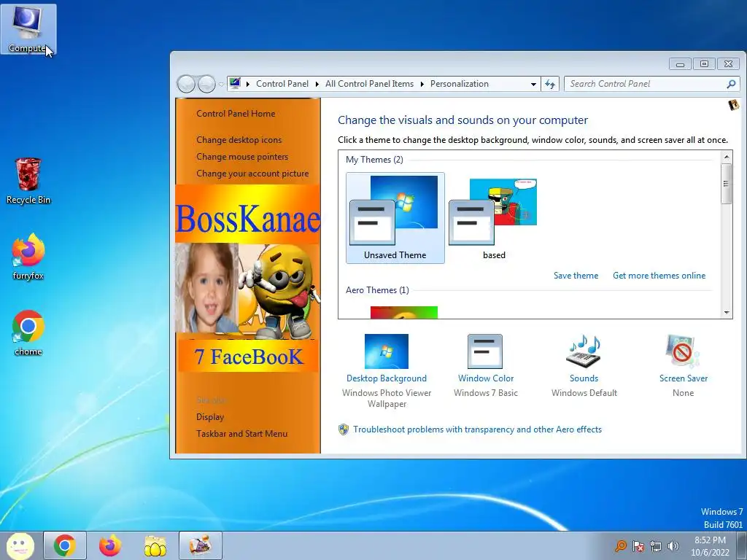
Task: Click the magnifier tray icon
Action: coord(620,545)
